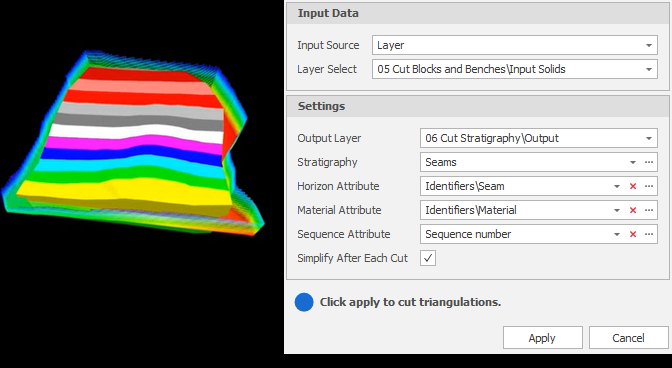Screen dimensions: 672x368
Task: Open Material Attribute browse ellipsis button
Action: [649, 210]
